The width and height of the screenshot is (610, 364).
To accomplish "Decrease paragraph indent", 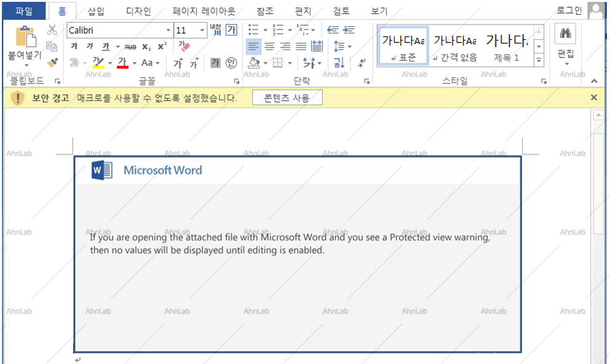I will click(x=333, y=30).
